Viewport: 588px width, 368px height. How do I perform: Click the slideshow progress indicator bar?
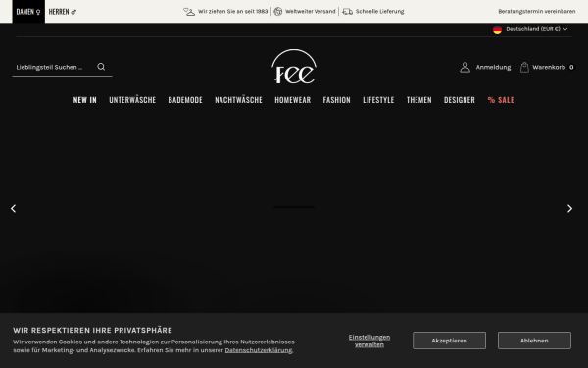294,207
